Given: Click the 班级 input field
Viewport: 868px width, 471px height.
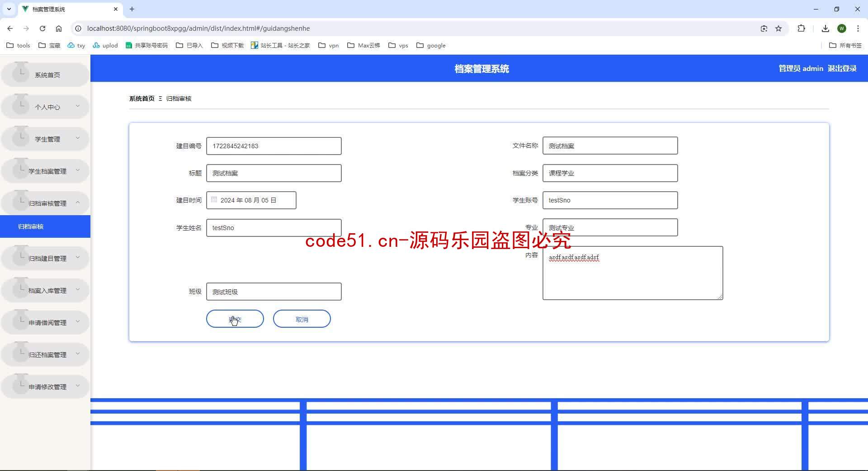Looking at the screenshot, I should click(274, 292).
